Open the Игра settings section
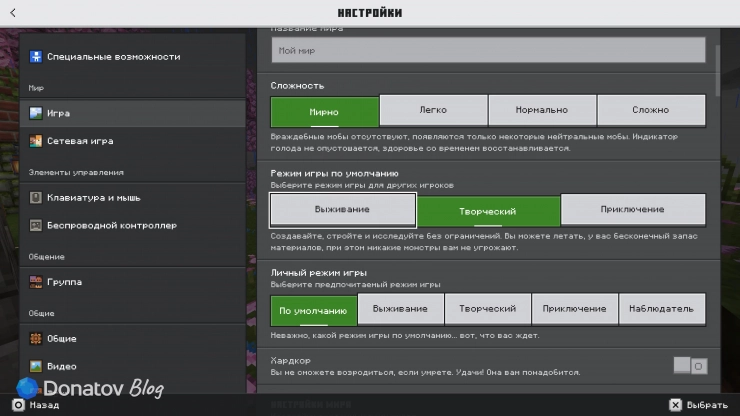 pos(133,113)
